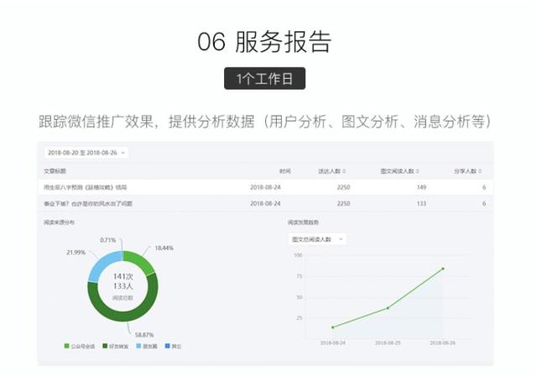This screenshot has height=392, width=537.
Task: Expand the 图文总阅读人数 metric dropdown
Action: tap(317, 239)
